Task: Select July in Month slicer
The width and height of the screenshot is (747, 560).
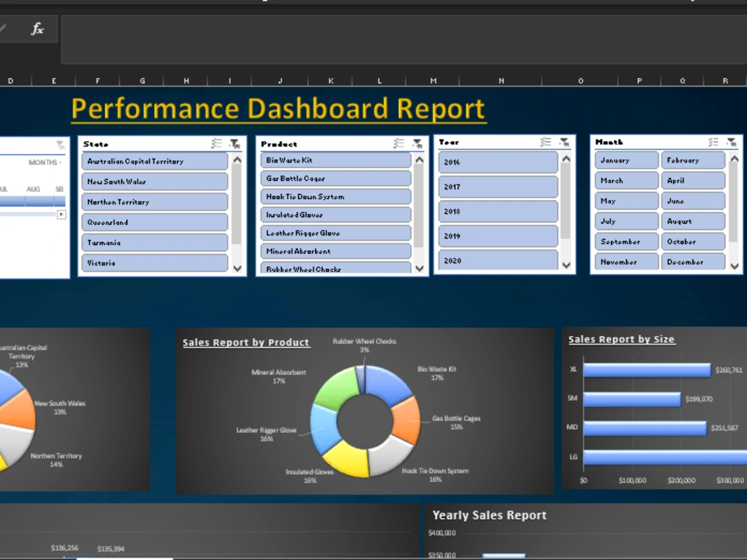Action: (x=627, y=221)
